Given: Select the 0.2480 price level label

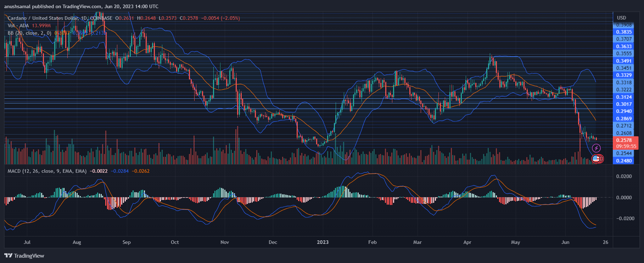Looking at the screenshot, I should [x=624, y=161].
